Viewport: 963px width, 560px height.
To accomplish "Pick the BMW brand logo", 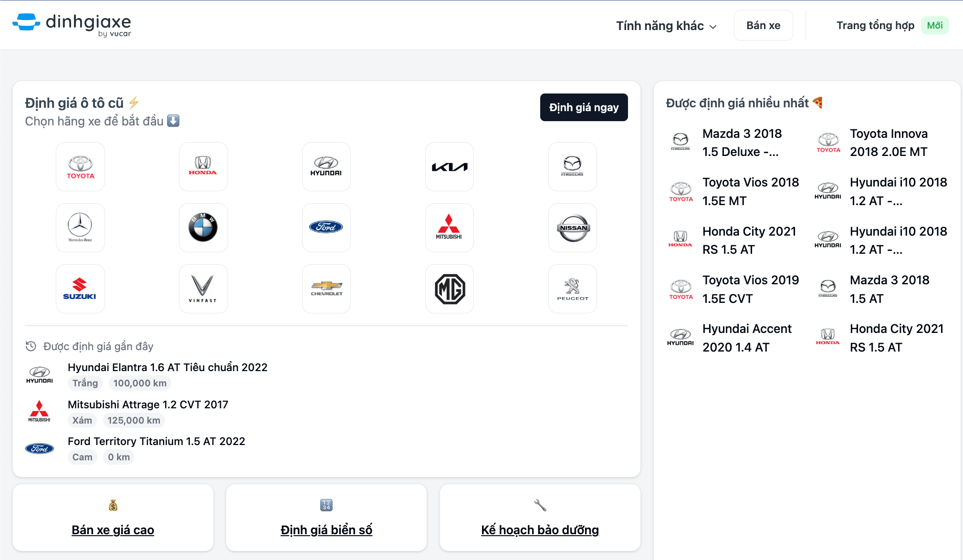I will [x=203, y=228].
